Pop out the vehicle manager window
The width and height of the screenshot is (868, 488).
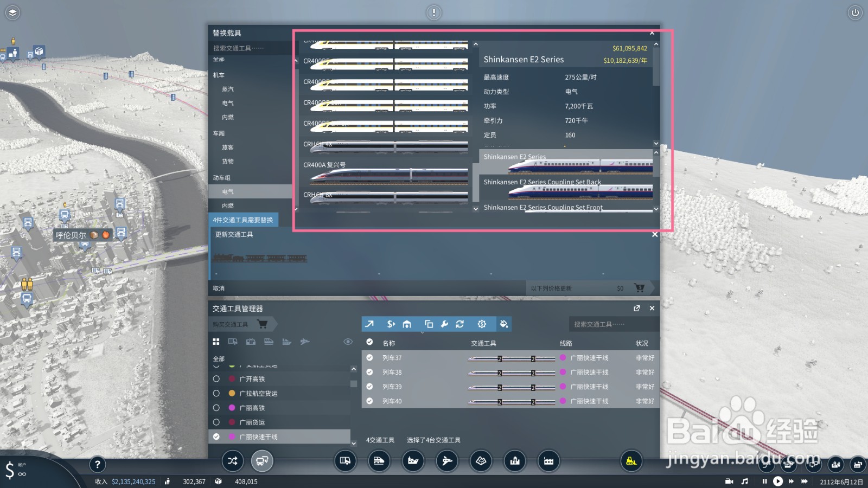[637, 308]
